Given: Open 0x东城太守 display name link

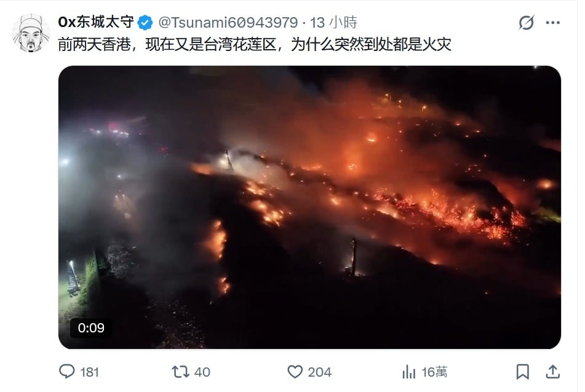Looking at the screenshot, I should [x=96, y=22].
